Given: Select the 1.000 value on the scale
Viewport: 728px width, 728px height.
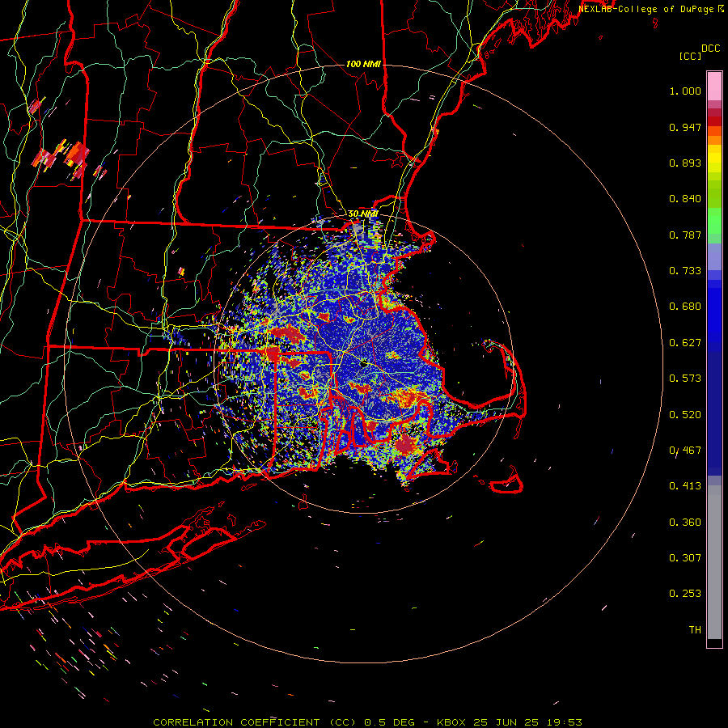Looking at the screenshot, I should coord(685,91).
